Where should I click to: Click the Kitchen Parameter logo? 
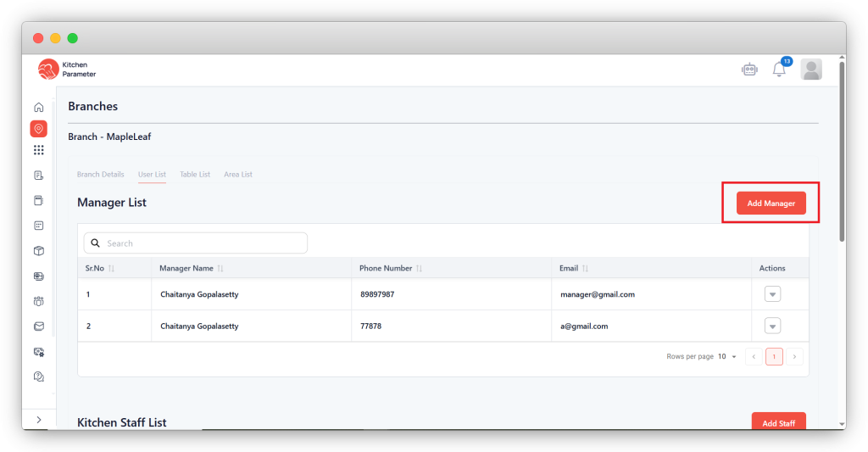coord(68,70)
